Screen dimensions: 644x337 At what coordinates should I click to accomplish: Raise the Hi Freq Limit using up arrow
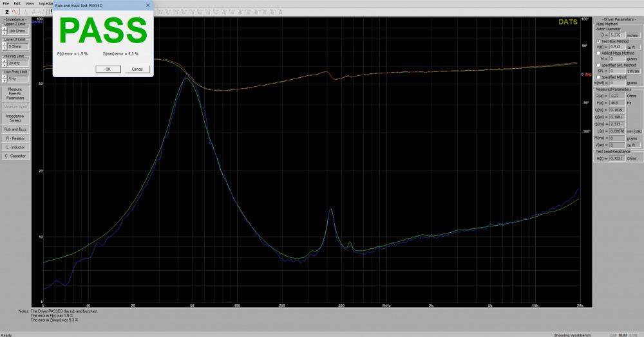click(4, 62)
